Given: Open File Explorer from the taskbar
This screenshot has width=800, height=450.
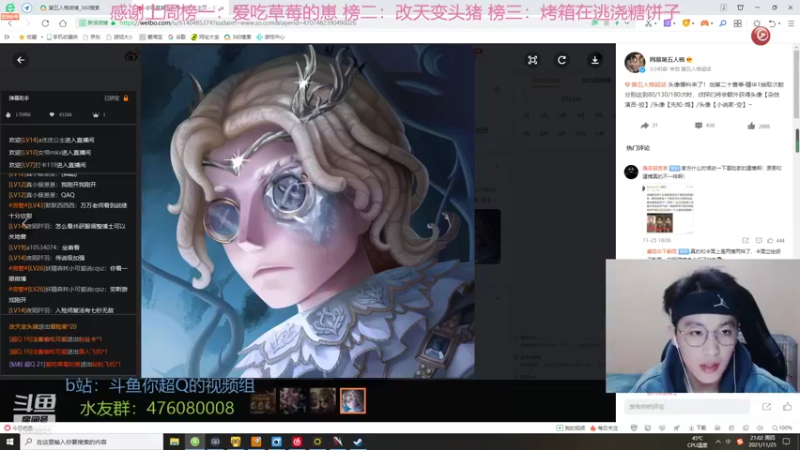Looking at the screenshot, I should [174, 441].
